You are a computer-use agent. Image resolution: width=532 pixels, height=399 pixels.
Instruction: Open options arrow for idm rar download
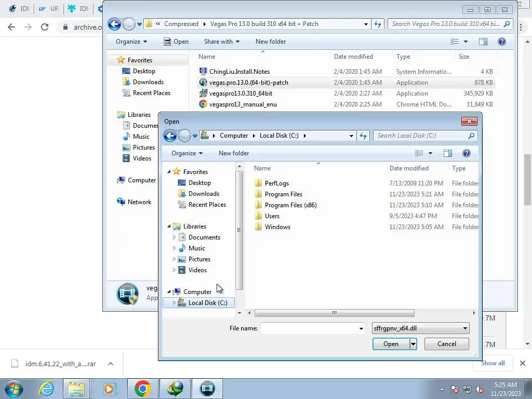tap(110, 364)
